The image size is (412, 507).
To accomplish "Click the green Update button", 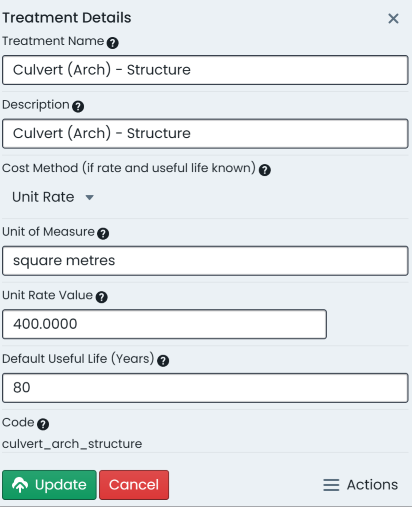I will 49,485.
